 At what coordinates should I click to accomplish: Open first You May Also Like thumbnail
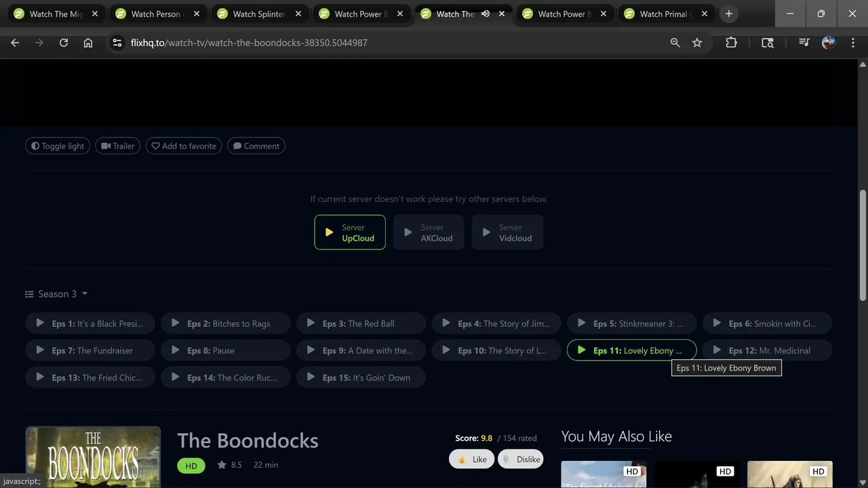[x=604, y=474]
